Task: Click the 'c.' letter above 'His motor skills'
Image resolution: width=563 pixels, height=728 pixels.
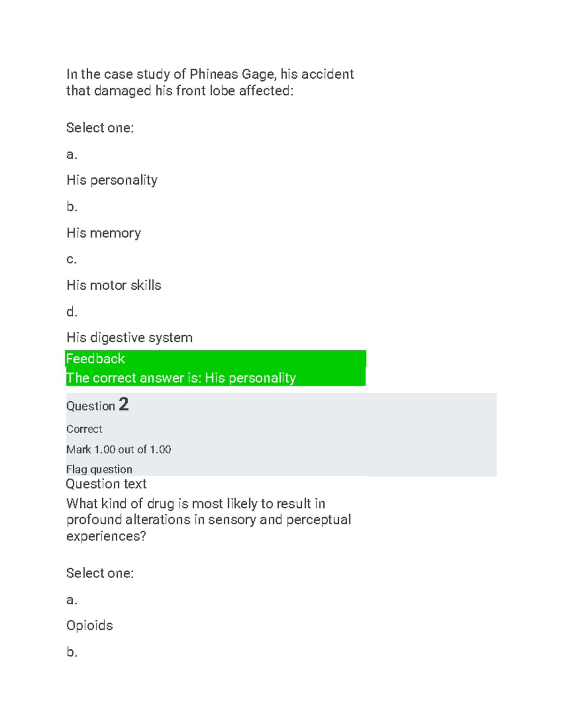Action: [71, 259]
